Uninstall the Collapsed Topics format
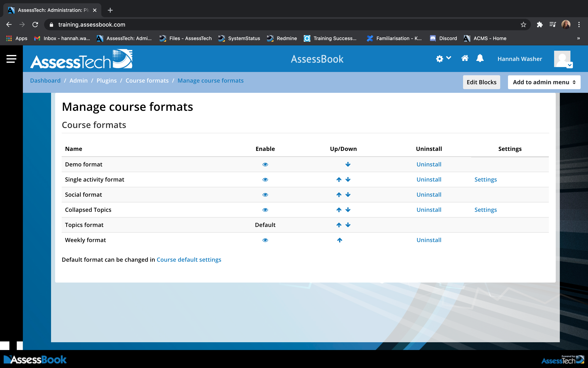Image resolution: width=588 pixels, height=368 pixels. [x=429, y=210]
